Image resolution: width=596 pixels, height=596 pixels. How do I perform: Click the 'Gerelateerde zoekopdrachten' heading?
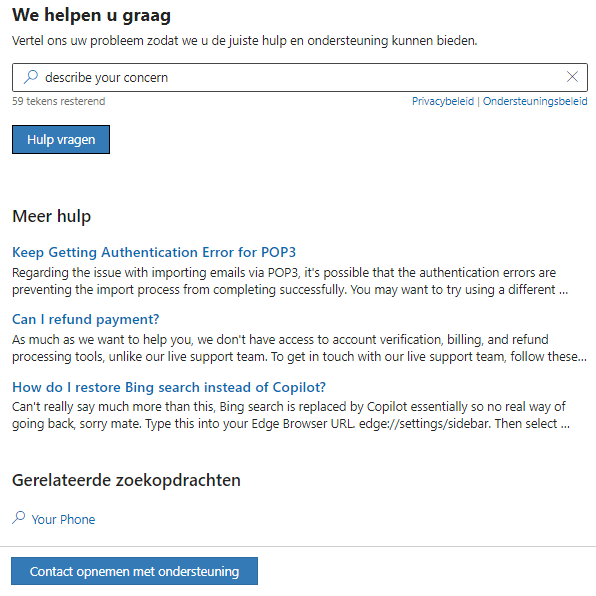(126, 480)
